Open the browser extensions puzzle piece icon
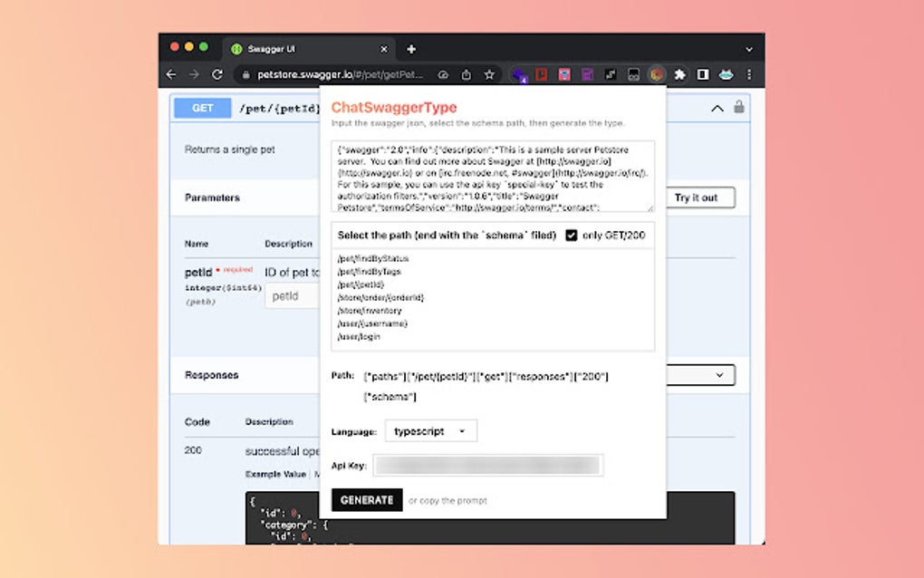The image size is (924, 578). [679, 75]
